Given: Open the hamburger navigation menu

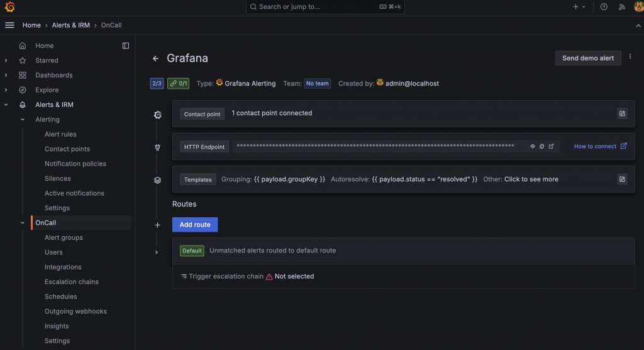Looking at the screenshot, I should 9,25.
